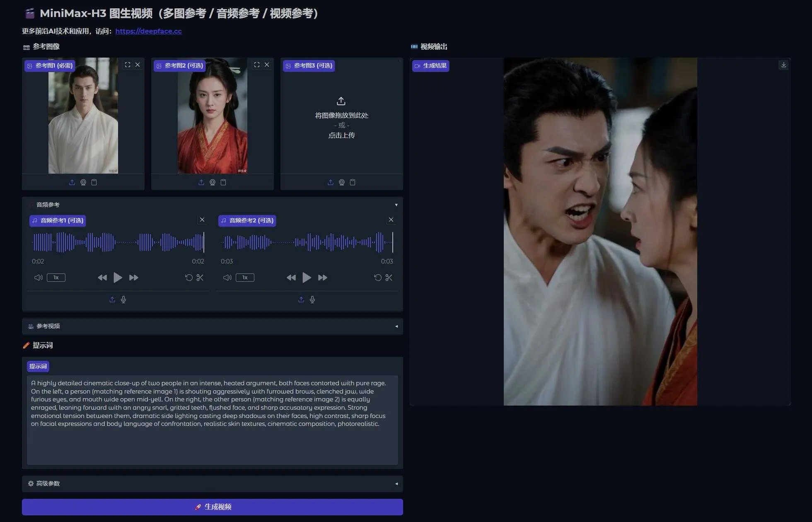The image size is (812, 522).
Task: Record microphone for audio reference 1
Action: (123, 300)
